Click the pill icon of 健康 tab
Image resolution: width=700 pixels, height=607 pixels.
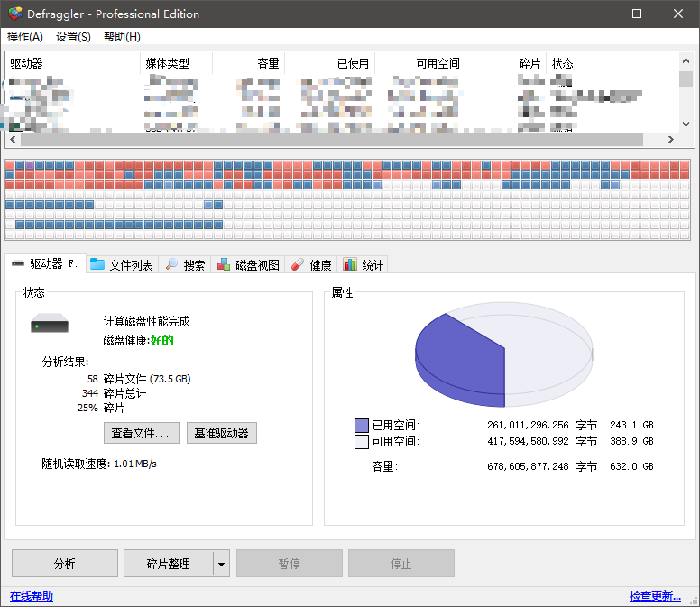pos(298,265)
